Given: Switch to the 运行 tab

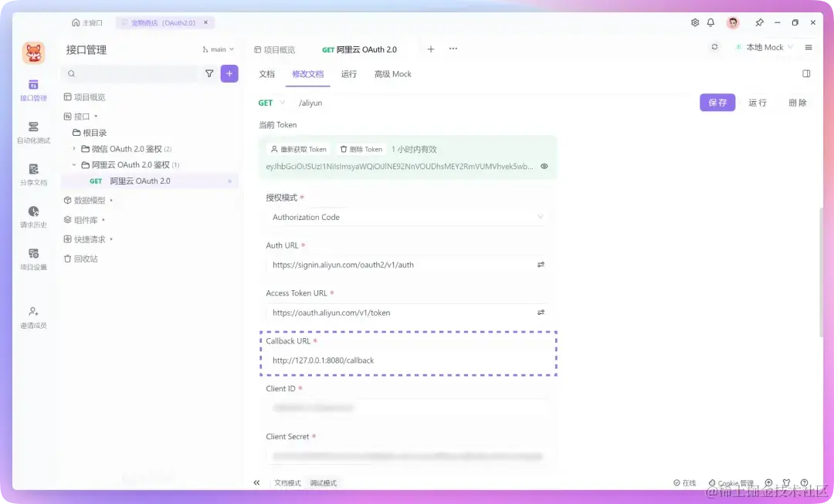Looking at the screenshot, I should click(348, 74).
